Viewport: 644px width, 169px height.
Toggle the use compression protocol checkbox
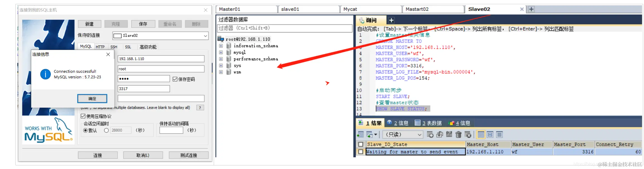point(83,116)
